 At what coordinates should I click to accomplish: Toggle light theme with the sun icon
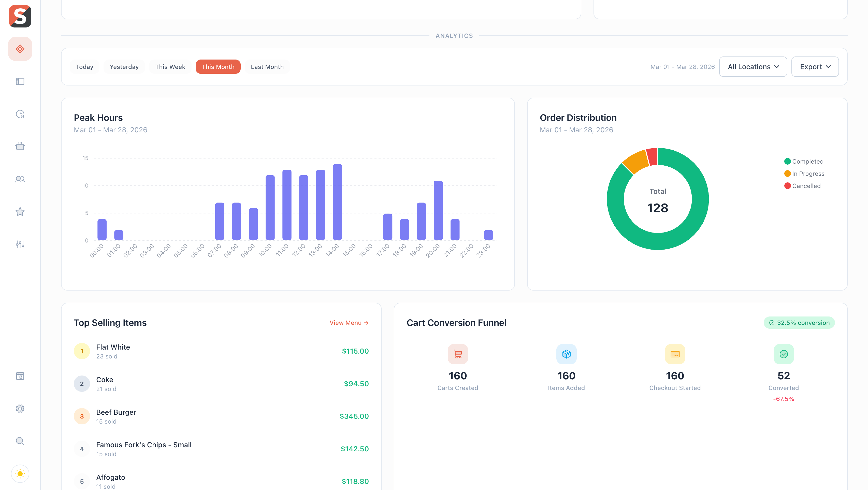[20, 473]
